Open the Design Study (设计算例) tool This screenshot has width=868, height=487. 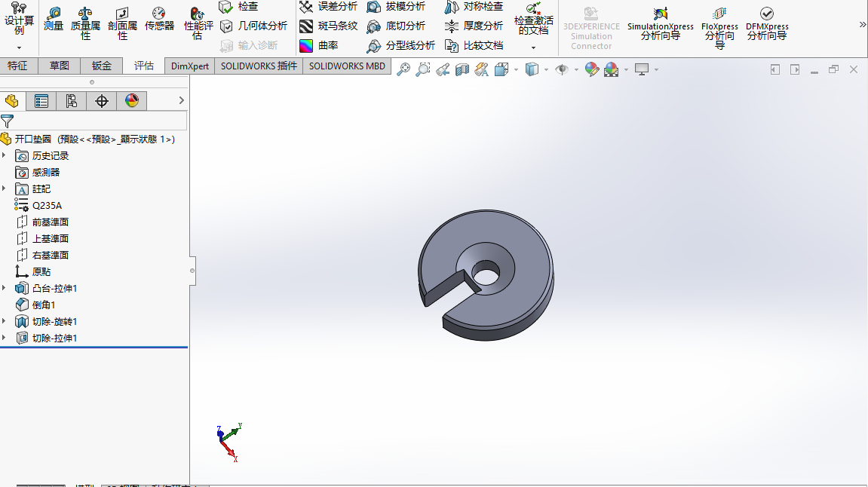point(19,20)
